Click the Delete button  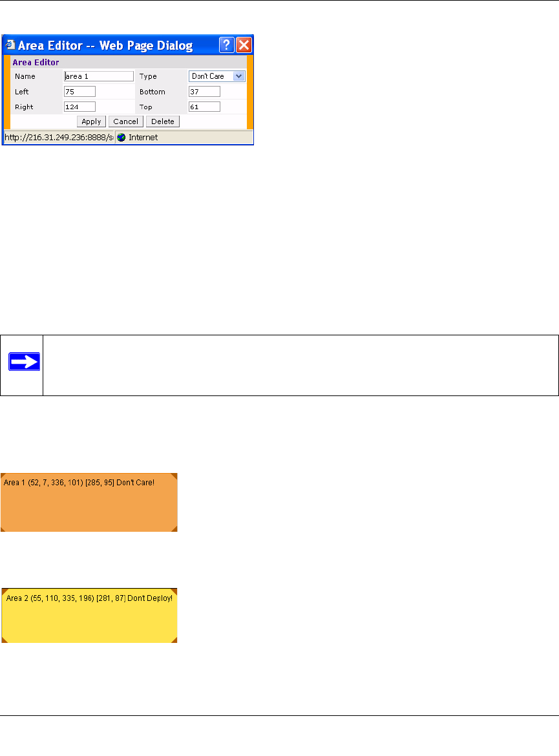point(163,121)
